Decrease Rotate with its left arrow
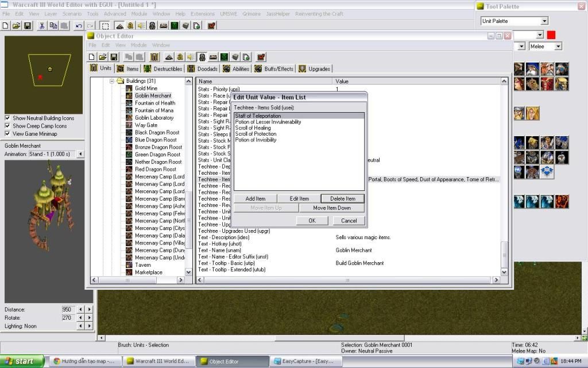This screenshot has height=368, width=588. [80, 317]
